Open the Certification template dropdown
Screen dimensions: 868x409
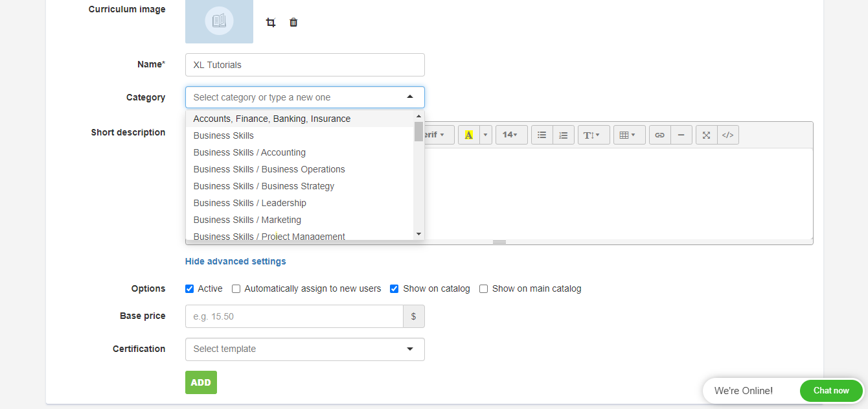click(x=304, y=349)
